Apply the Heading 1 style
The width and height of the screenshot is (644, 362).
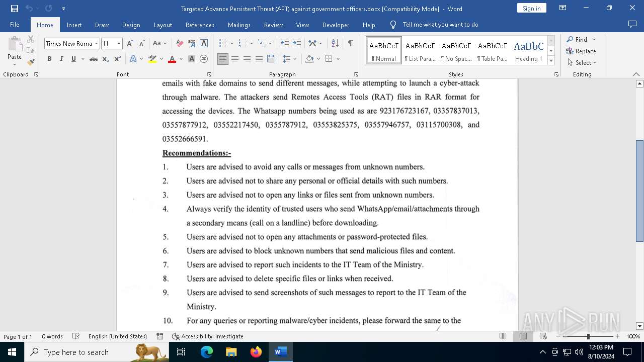click(529, 50)
